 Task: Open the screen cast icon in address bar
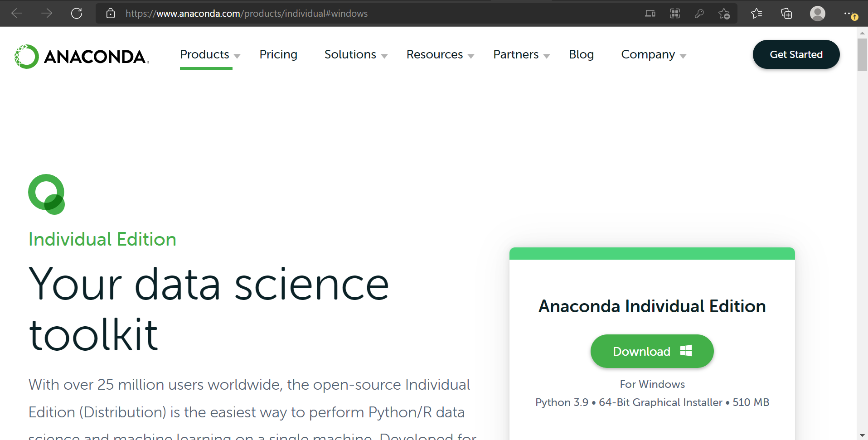(x=650, y=14)
